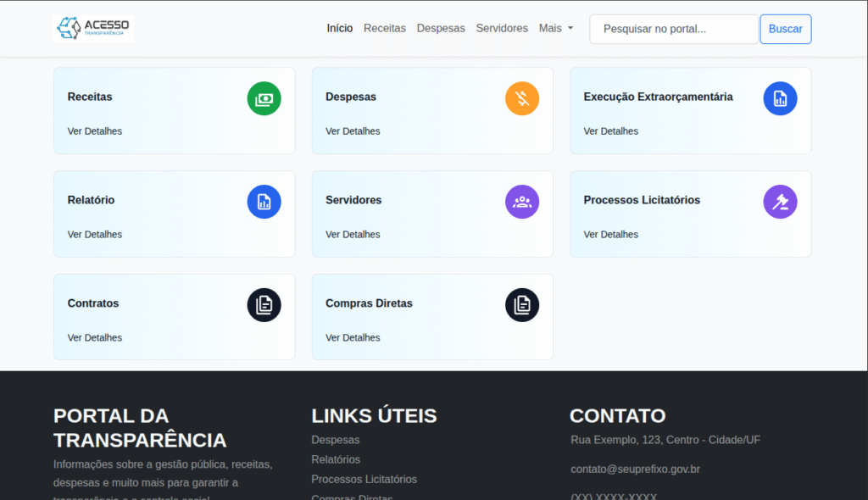Click the Processos Licitatórios gavel icon

(780, 202)
